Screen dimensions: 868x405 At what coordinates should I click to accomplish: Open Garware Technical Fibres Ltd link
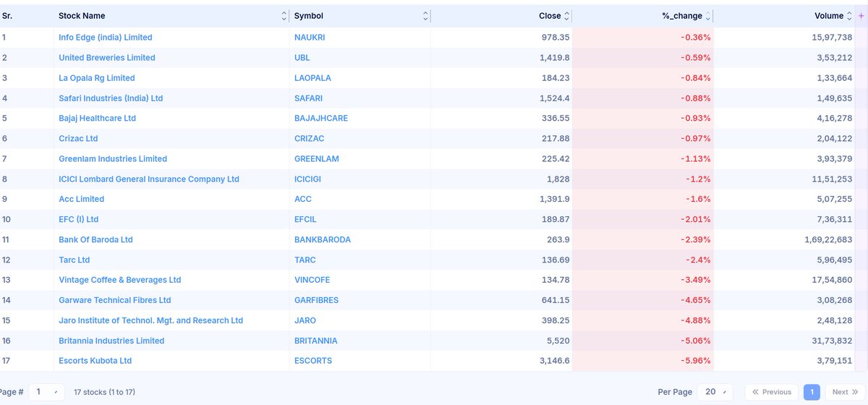(115, 300)
